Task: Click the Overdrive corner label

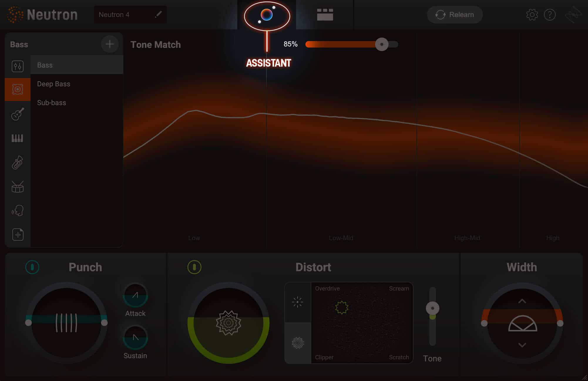Action: coord(327,289)
